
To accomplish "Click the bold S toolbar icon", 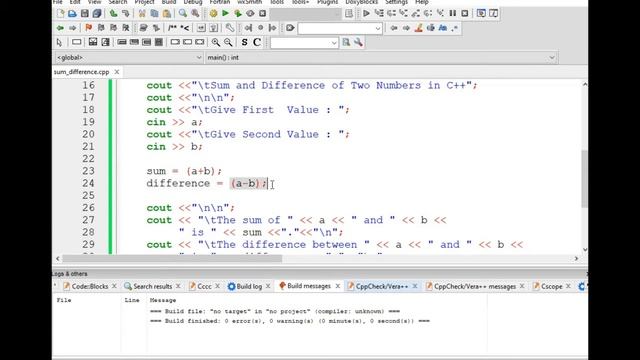I will coord(244,42).
